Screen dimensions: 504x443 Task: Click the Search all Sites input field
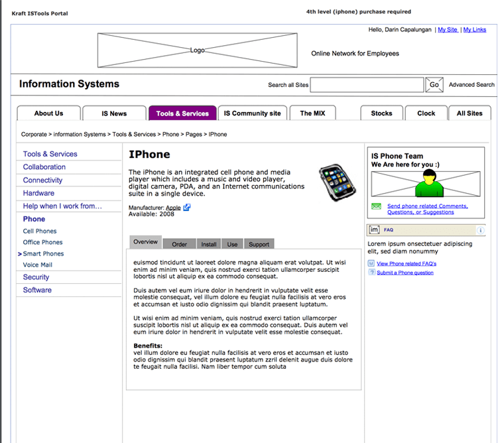367,85
